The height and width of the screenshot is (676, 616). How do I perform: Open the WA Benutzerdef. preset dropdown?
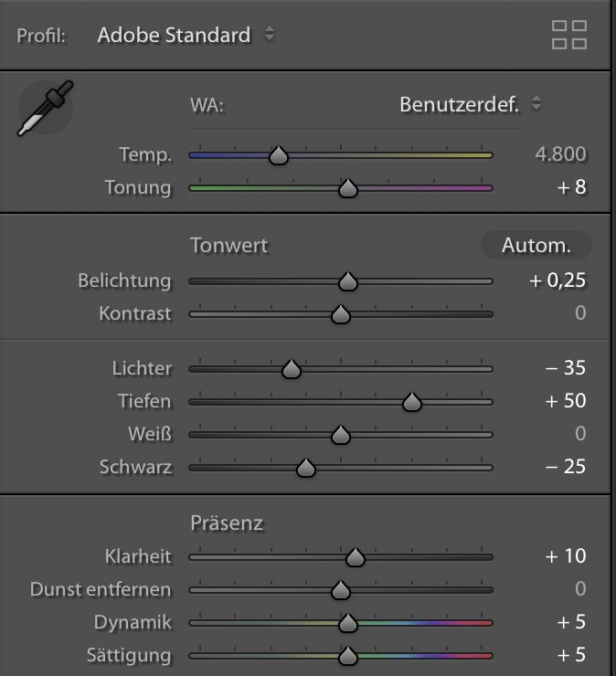[x=470, y=104]
